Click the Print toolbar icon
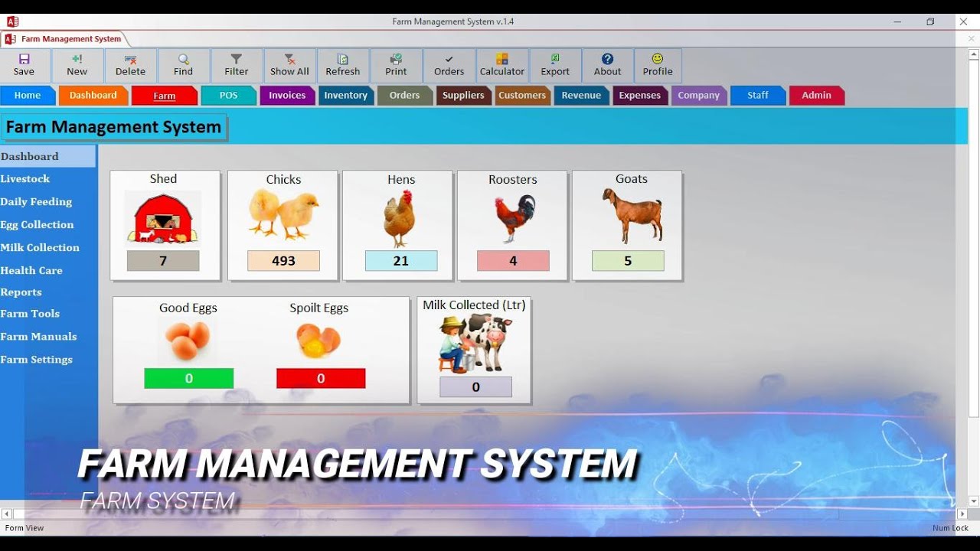Image resolution: width=980 pixels, height=551 pixels. click(396, 65)
